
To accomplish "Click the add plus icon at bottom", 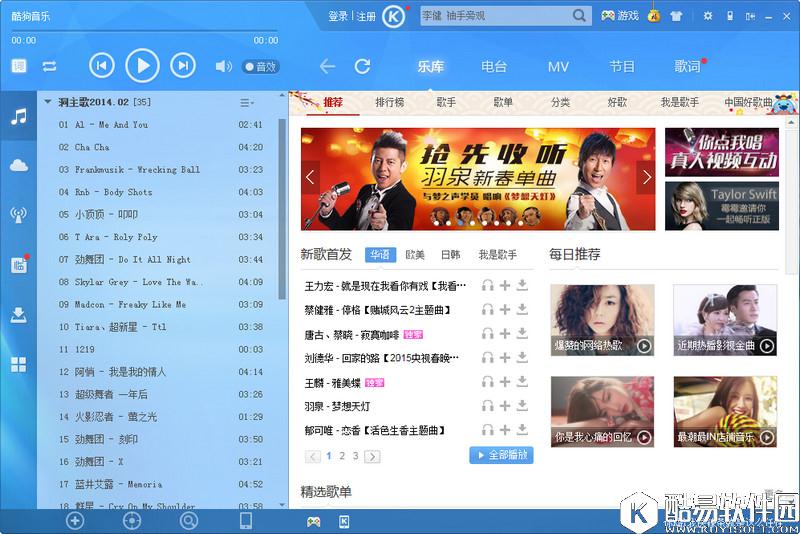I will coord(75,521).
